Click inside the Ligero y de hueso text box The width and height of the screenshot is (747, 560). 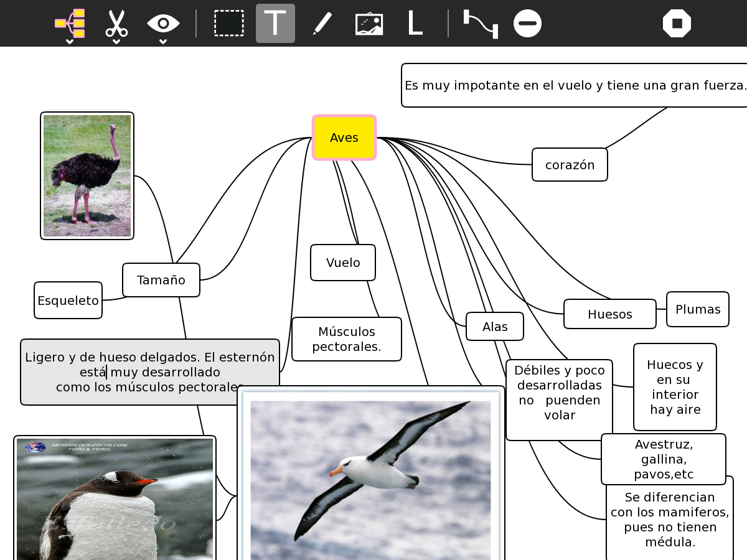(150, 372)
